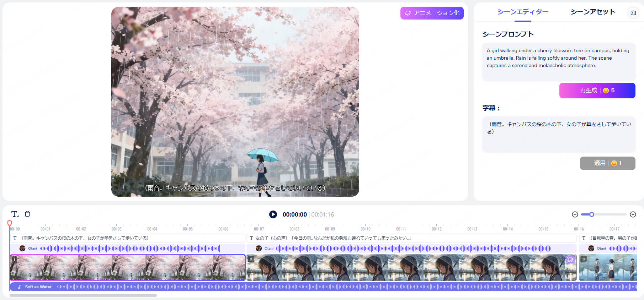Click the 字幕 subtitle text field
This screenshot has height=300, width=644.
tap(558, 134)
